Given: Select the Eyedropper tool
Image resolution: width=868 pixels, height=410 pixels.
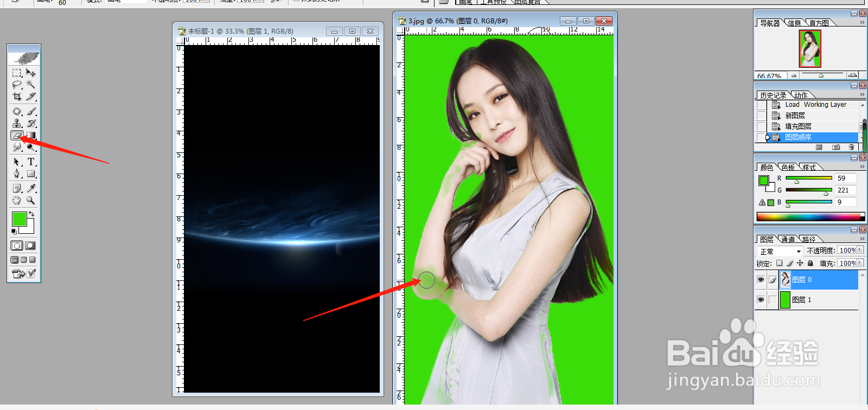Looking at the screenshot, I should point(31,188).
